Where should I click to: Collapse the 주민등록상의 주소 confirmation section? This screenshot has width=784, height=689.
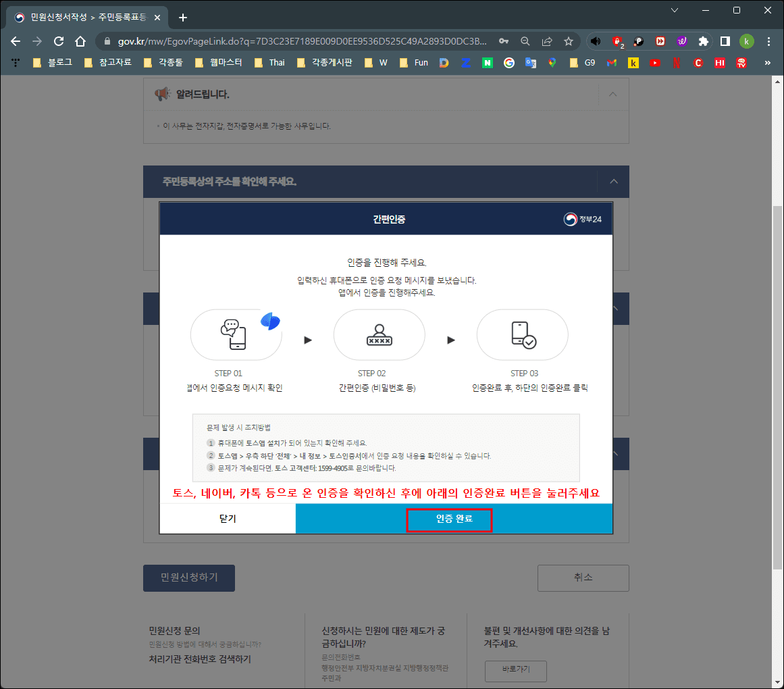[x=614, y=181]
